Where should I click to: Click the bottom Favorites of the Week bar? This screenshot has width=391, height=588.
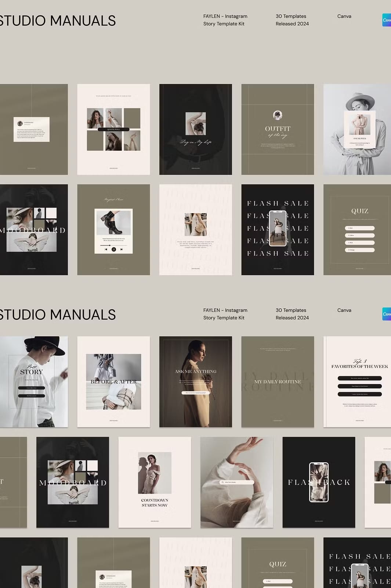[x=359, y=394]
